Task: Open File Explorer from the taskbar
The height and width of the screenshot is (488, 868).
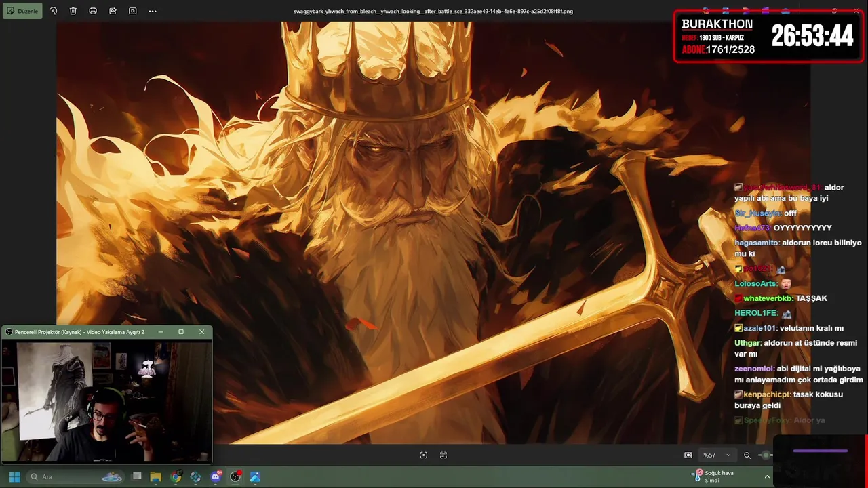Action: pyautogui.click(x=156, y=476)
